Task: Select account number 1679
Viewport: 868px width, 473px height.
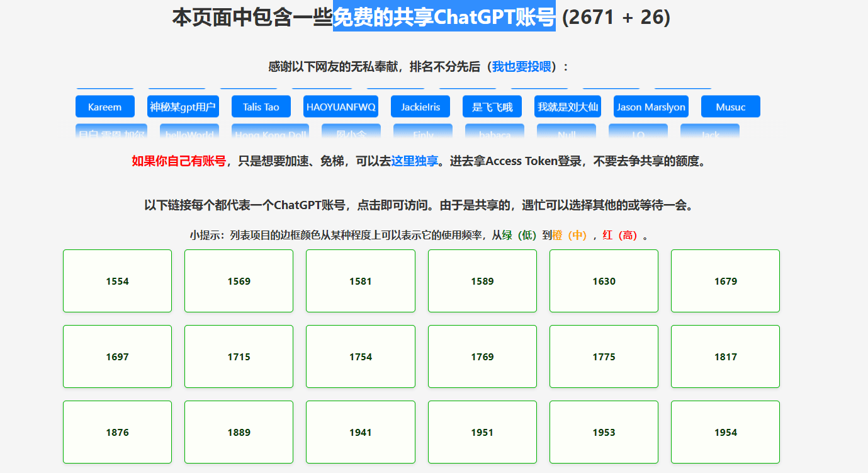Action: pos(725,281)
